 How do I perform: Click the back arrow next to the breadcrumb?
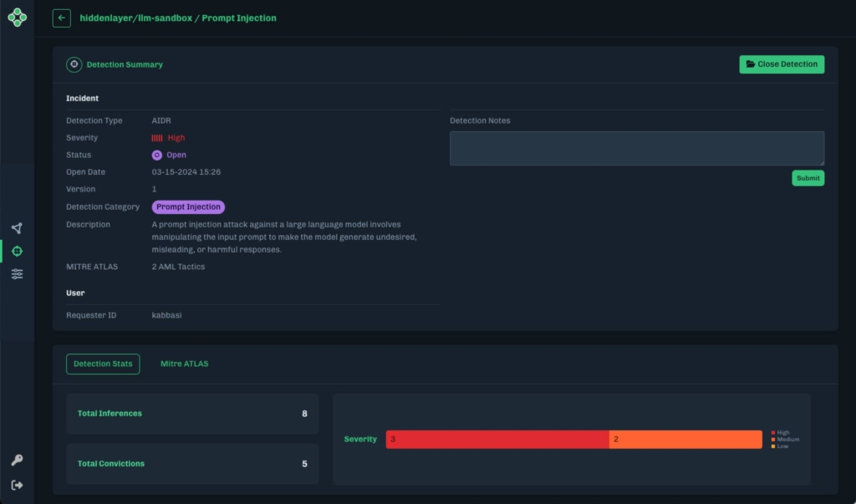point(61,18)
